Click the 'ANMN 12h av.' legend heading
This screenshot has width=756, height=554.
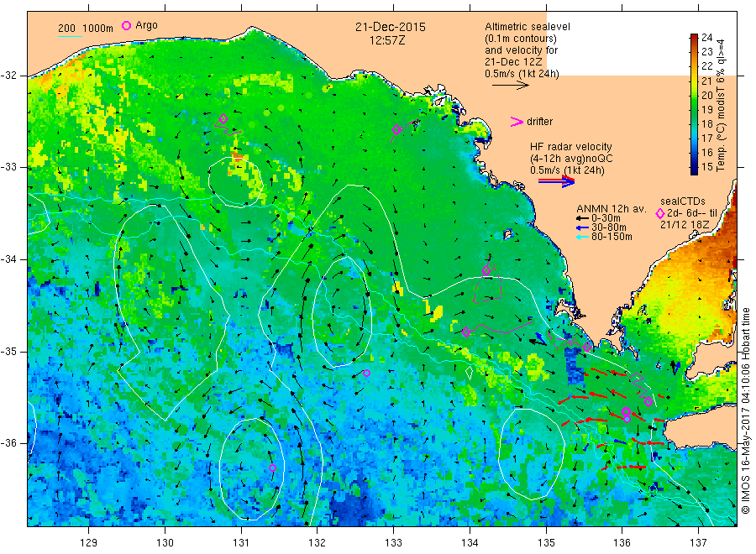click(612, 209)
